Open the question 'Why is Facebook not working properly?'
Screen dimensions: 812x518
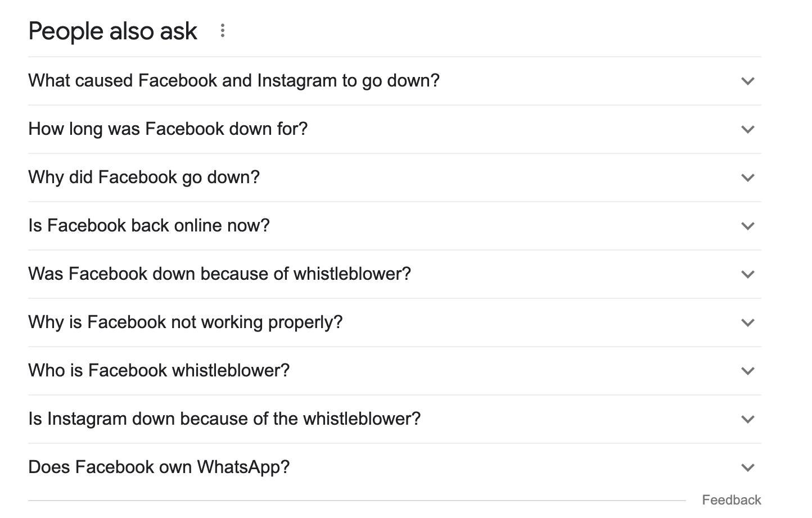point(186,322)
